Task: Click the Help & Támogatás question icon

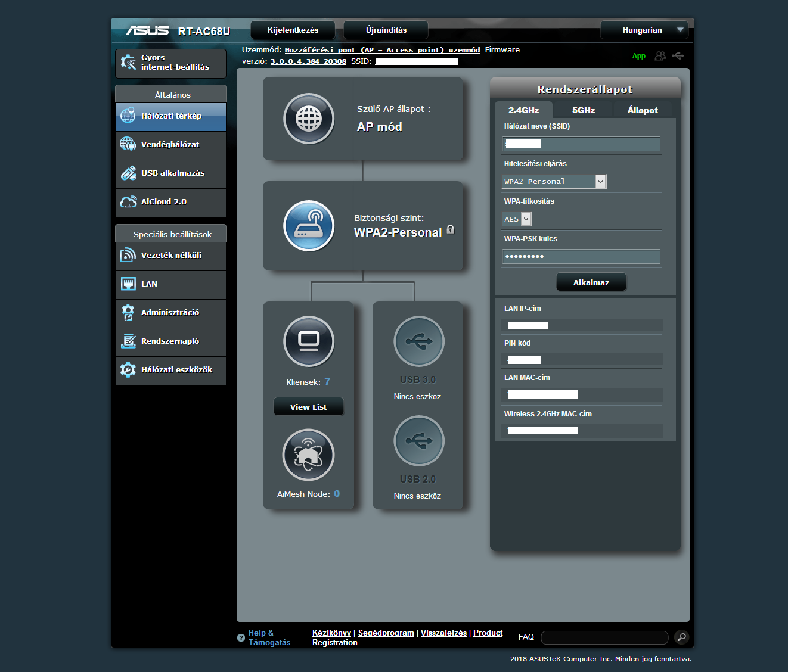Action: [241, 637]
